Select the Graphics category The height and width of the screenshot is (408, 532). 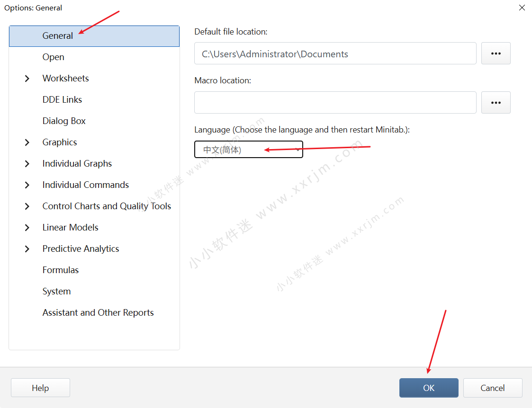[60, 142]
